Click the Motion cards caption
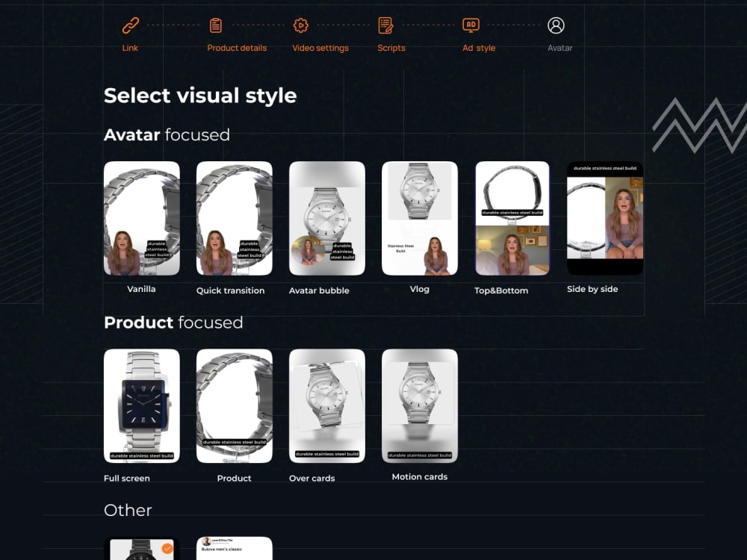Viewport: 747px width, 560px height. pyautogui.click(x=420, y=476)
